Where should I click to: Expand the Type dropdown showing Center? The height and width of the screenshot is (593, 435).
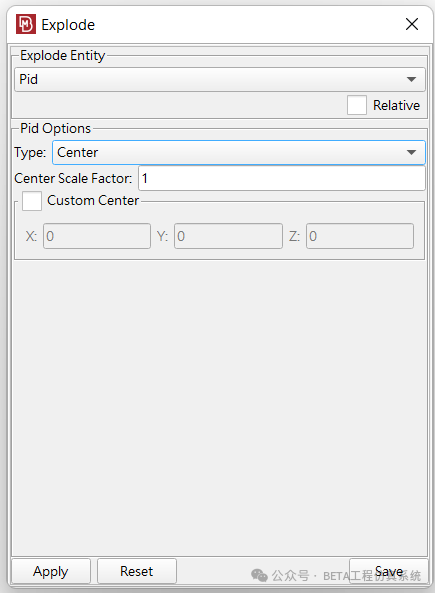click(239, 152)
